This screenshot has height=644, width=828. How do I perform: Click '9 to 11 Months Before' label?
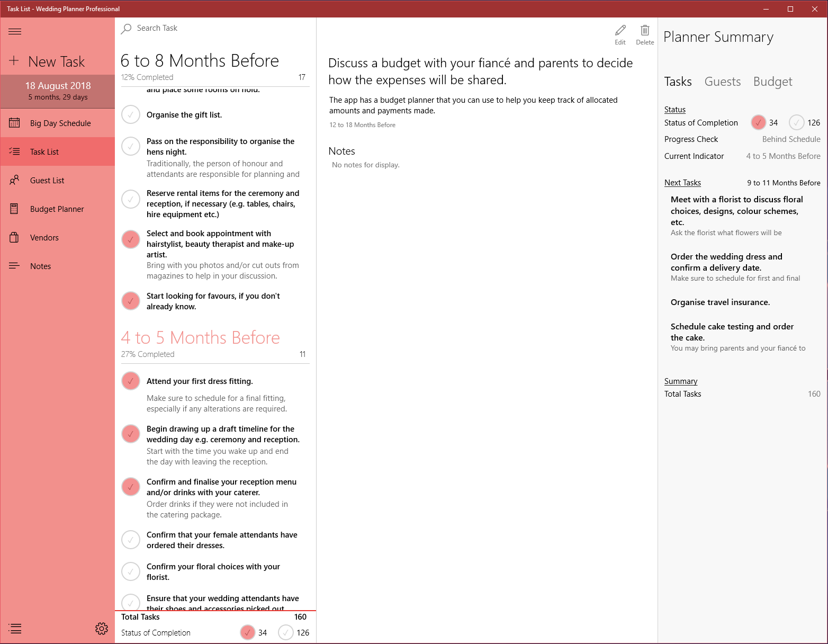coord(784,183)
